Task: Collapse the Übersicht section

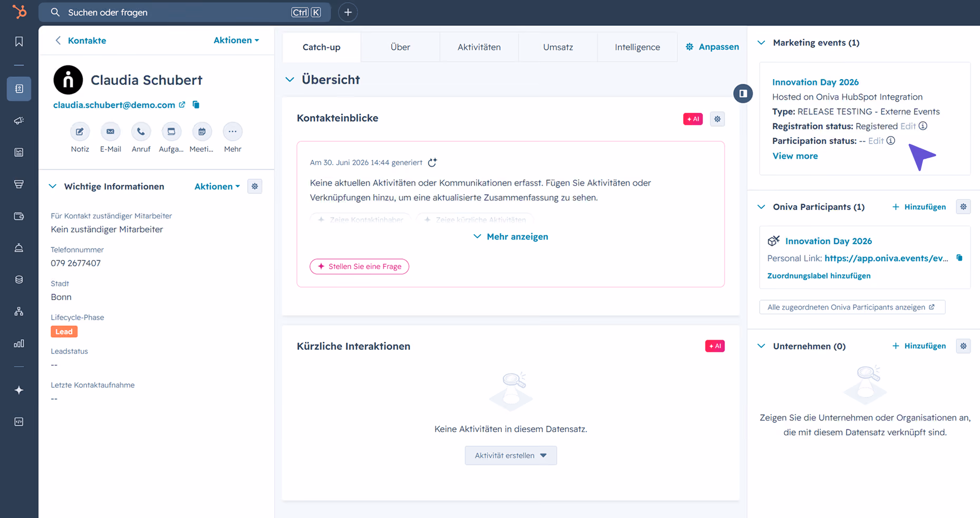Action: point(290,80)
